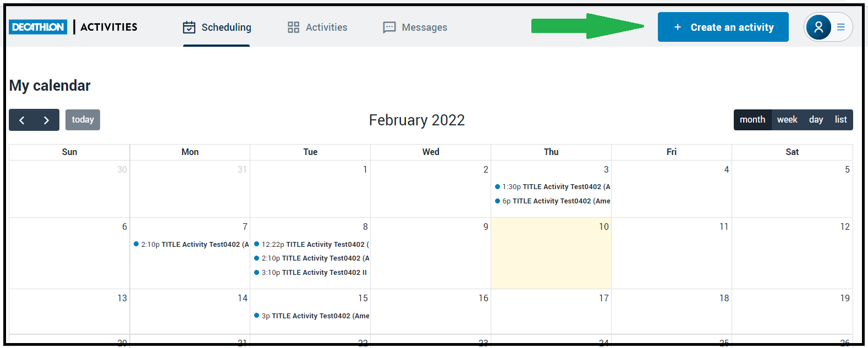This screenshot has height=348, width=868.
Task: Click the Messages speech bubble icon
Action: (389, 27)
